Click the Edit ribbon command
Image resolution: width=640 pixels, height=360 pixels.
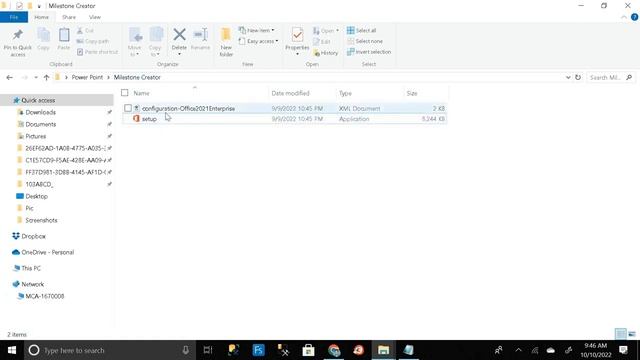coord(322,42)
